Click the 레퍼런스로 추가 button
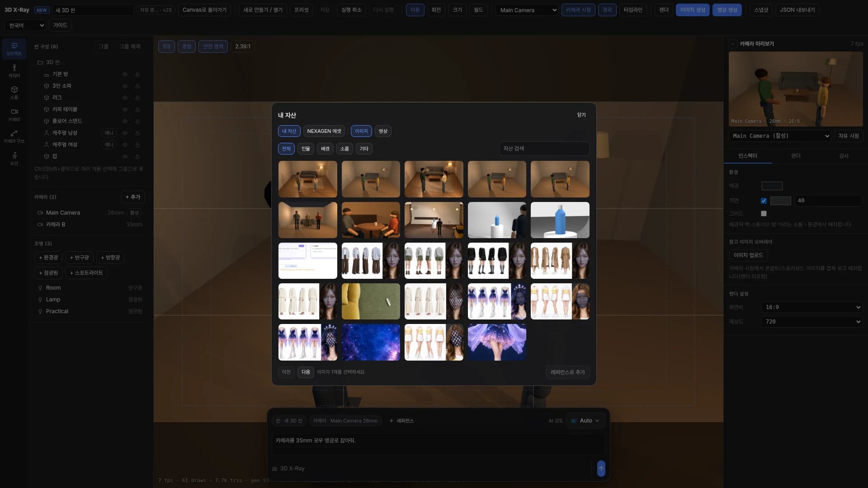The image size is (868, 488). [567, 372]
